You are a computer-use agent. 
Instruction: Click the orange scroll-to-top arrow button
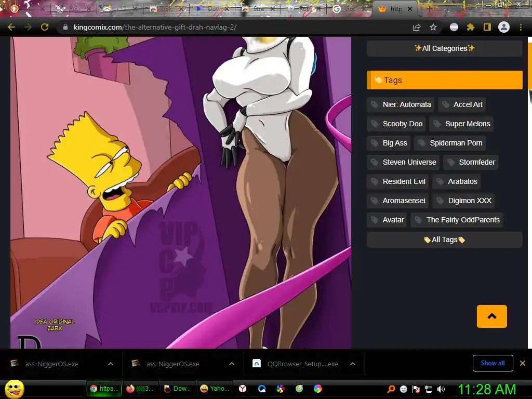(491, 316)
